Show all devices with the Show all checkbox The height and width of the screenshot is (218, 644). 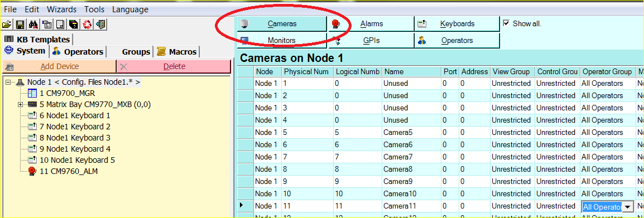[x=506, y=23]
